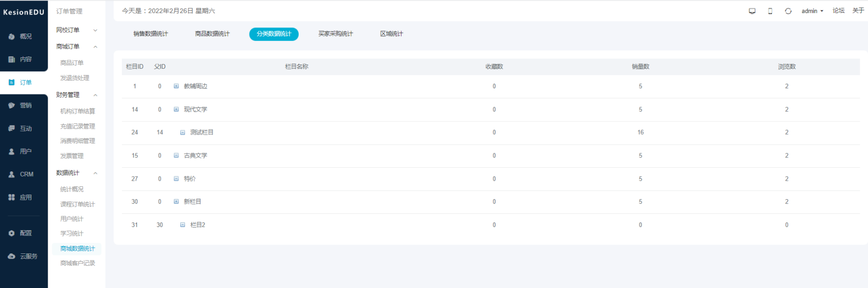The height and width of the screenshot is (288, 868).
Task: Click the KesionEDU logo
Action: 24,12
